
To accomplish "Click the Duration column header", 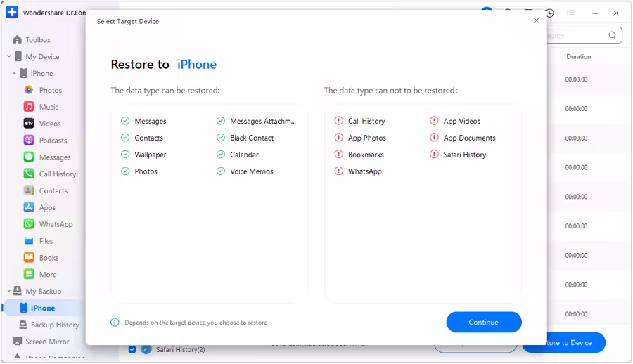I will pyautogui.click(x=579, y=56).
